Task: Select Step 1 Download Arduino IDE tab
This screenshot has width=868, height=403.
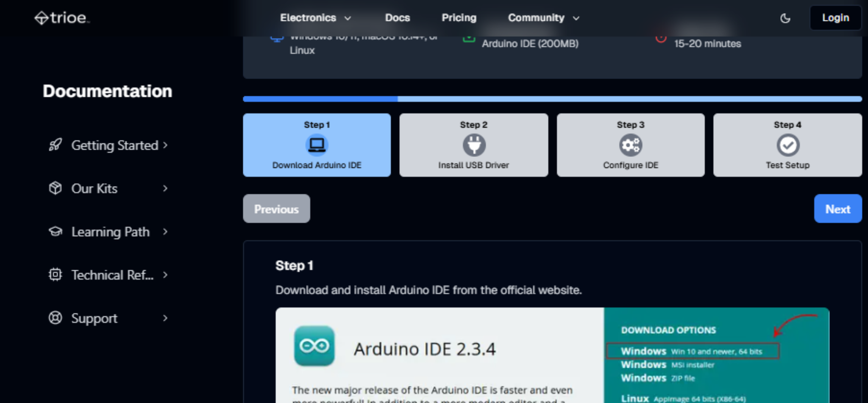Action: point(317,145)
